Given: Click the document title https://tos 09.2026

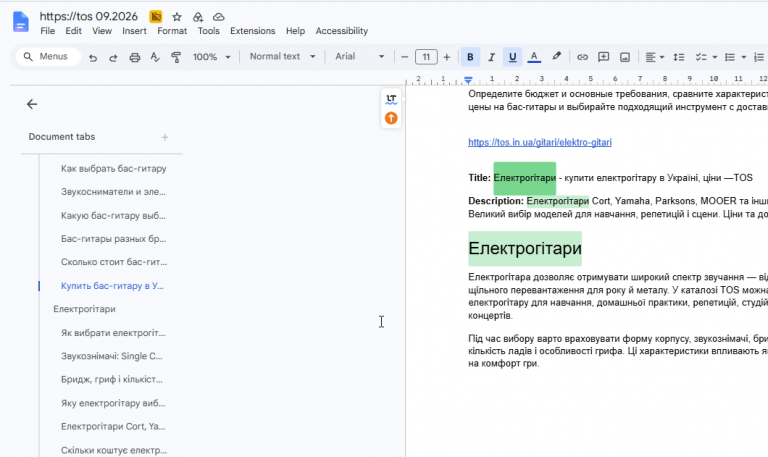Looking at the screenshot, I should pyautogui.click(x=89, y=16).
